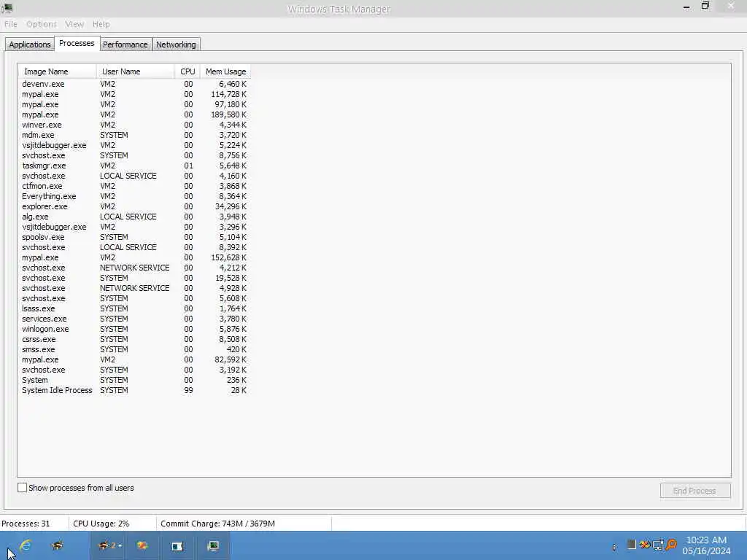Select the svchost.exe using 4,212 K

[x=134, y=268]
